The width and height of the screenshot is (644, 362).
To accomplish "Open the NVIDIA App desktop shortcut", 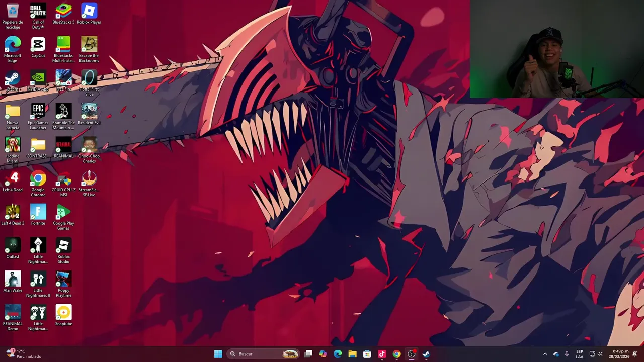I will tap(38, 80).
